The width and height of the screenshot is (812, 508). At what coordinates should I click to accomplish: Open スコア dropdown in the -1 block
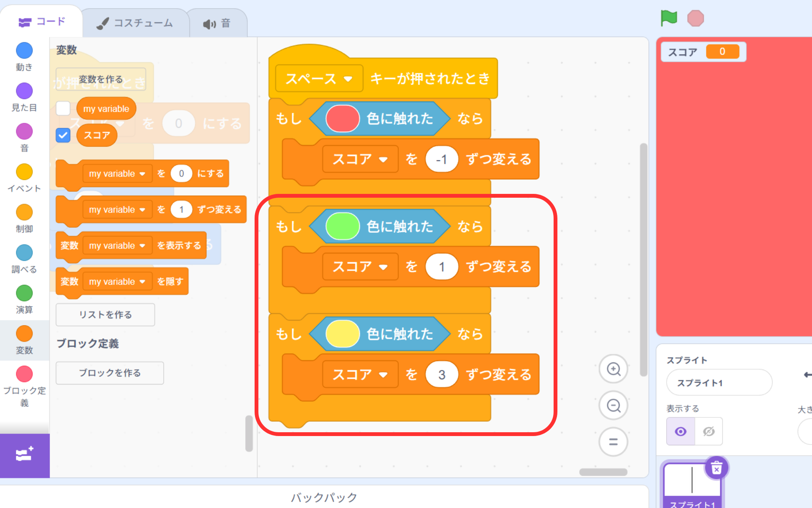pyautogui.click(x=383, y=160)
